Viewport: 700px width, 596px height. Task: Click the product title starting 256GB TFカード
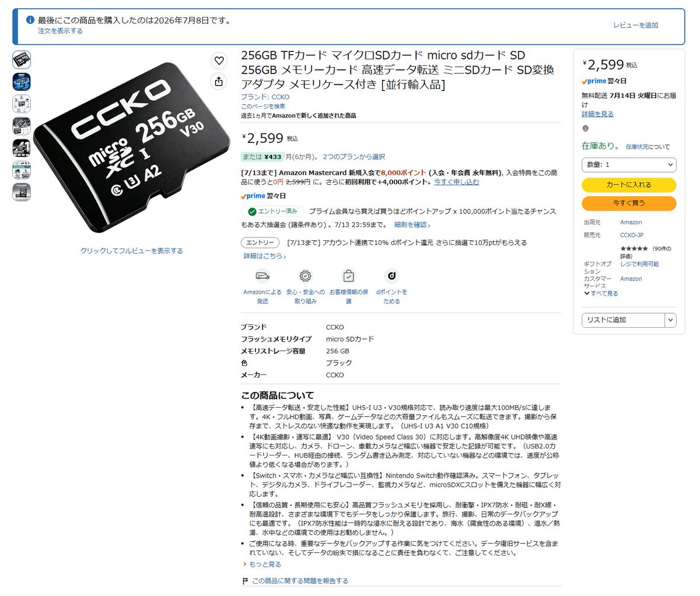click(x=398, y=70)
